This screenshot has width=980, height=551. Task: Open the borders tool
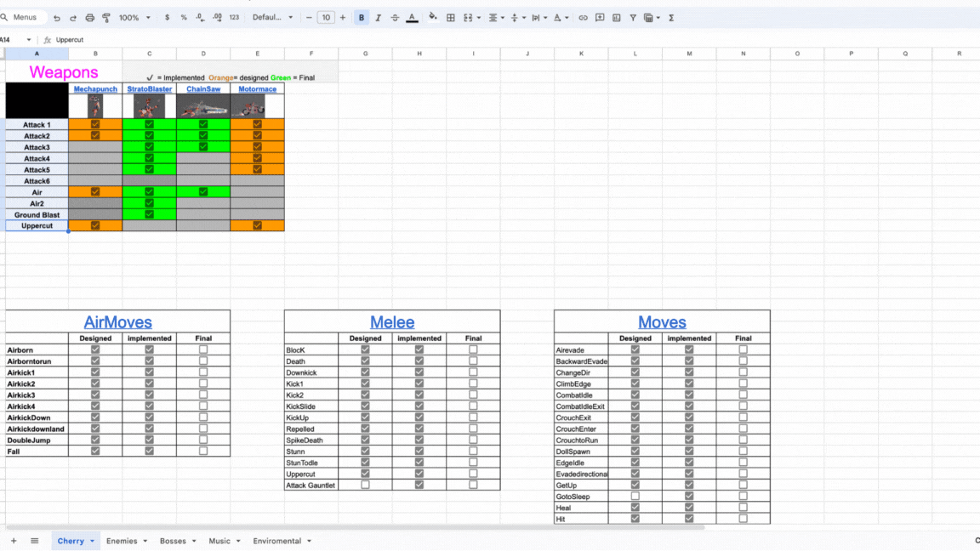click(x=451, y=18)
